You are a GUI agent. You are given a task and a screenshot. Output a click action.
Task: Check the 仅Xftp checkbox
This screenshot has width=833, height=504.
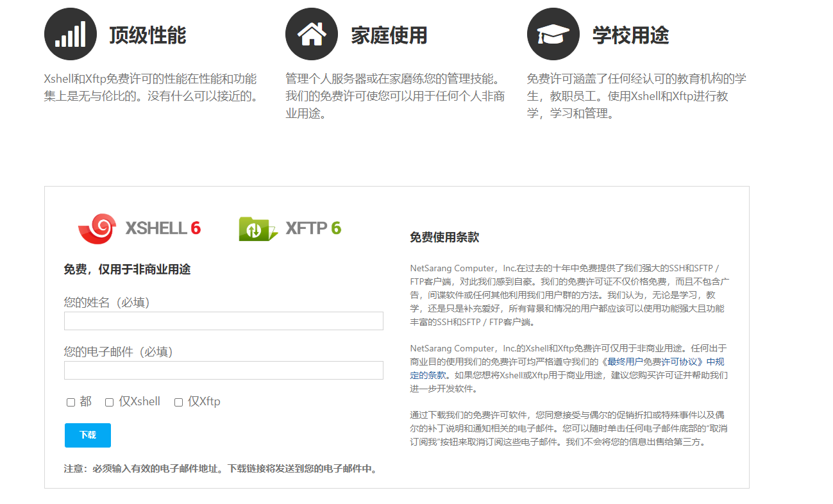point(178,402)
